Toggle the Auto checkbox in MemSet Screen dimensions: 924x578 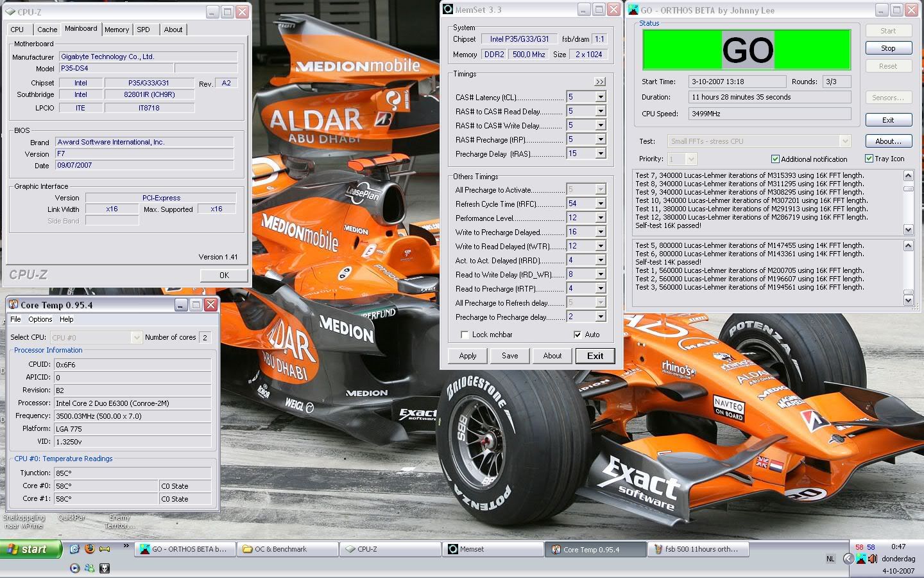577,335
